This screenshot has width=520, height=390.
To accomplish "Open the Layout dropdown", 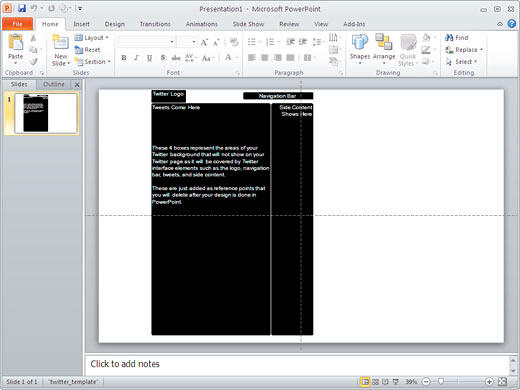I will pyautogui.click(x=92, y=38).
